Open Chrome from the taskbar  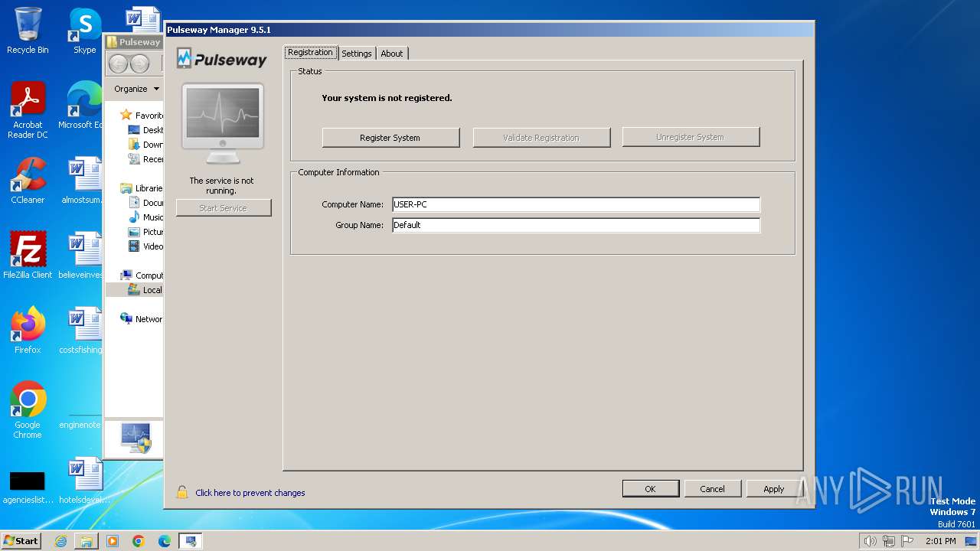click(139, 541)
